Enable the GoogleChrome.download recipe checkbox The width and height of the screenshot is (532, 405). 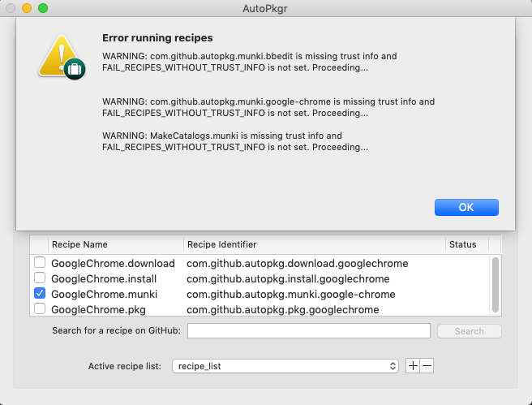click(x=40, y=264)
